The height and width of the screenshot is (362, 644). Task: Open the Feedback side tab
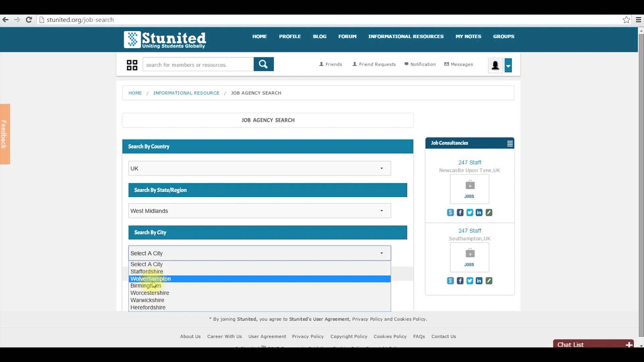[5, 134]
